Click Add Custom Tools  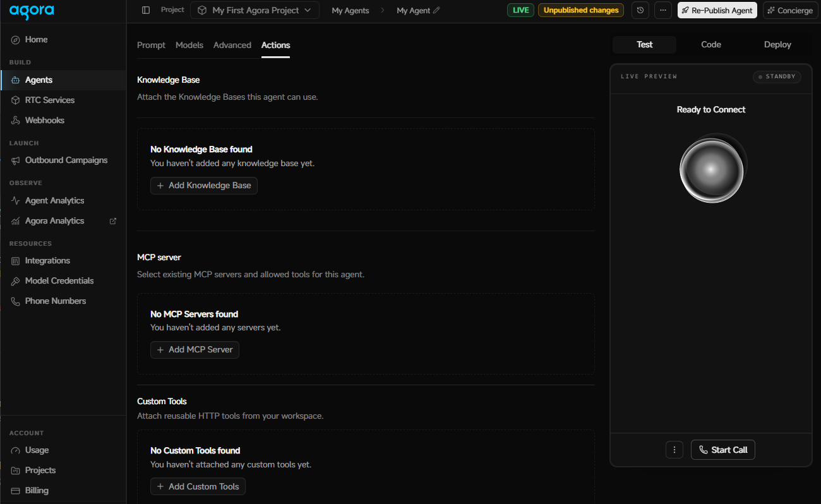(198, 487)
